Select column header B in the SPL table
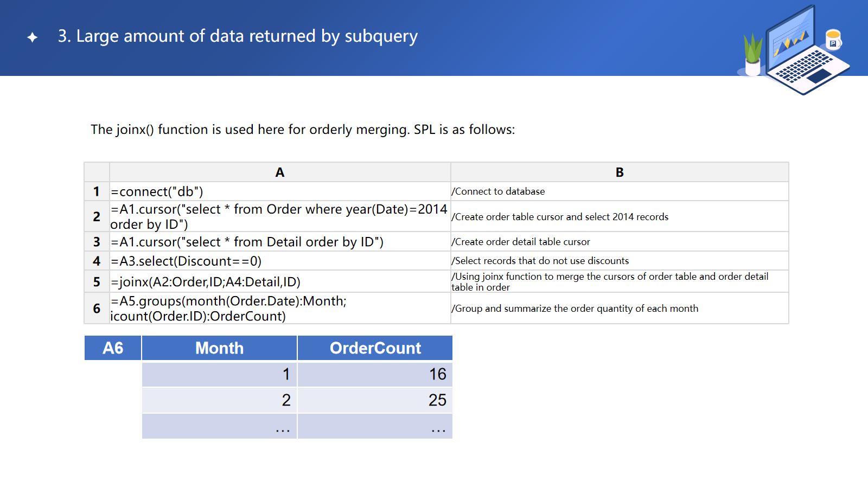This screenshot has width=868, height=488. (619, 172)
